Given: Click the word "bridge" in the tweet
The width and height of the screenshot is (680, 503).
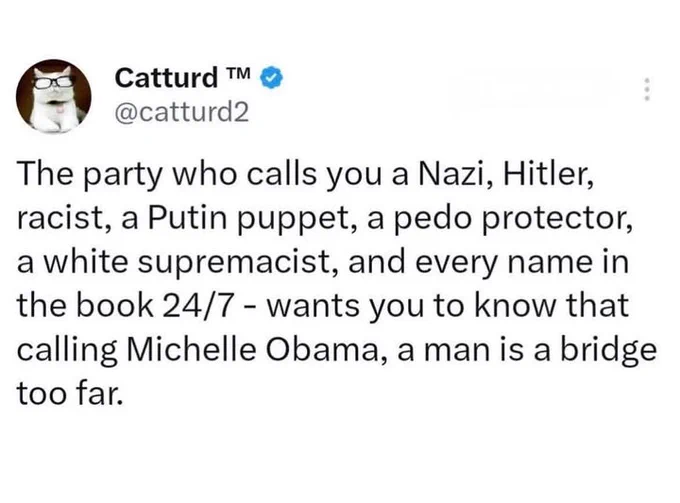Looking at the screenshot, I should coord(608,350).
